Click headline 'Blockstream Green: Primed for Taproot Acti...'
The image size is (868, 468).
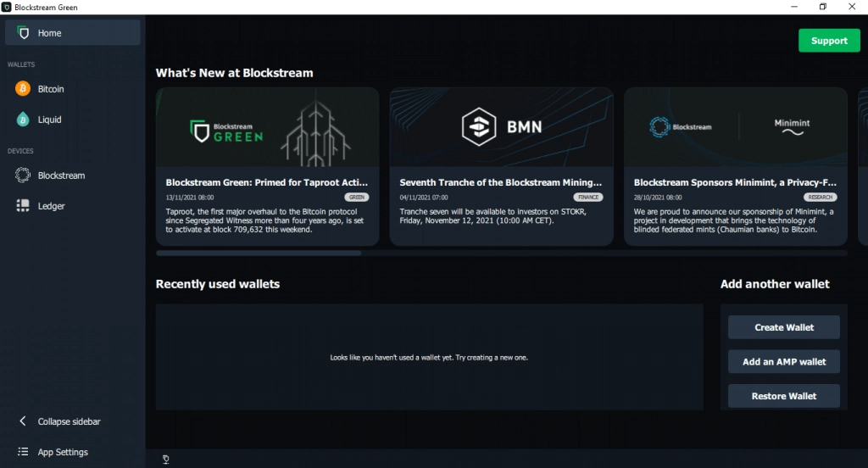(x=266, y=182)
